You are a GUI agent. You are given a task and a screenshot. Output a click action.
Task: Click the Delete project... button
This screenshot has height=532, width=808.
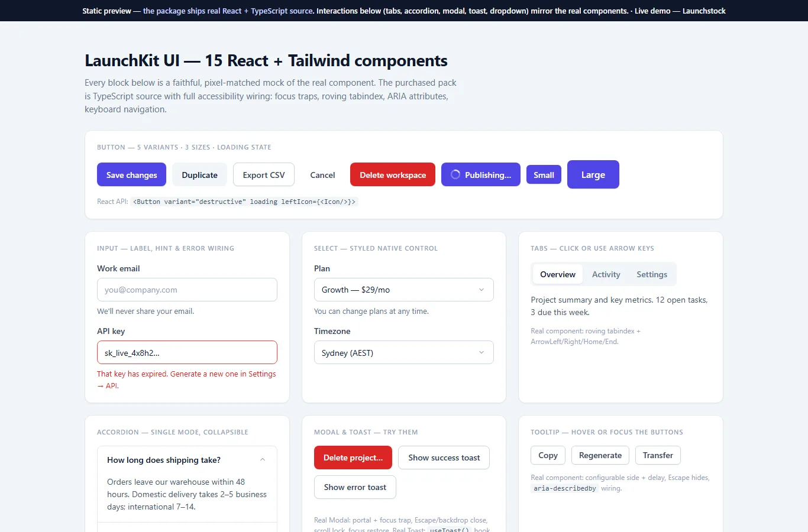click(353, 458)
